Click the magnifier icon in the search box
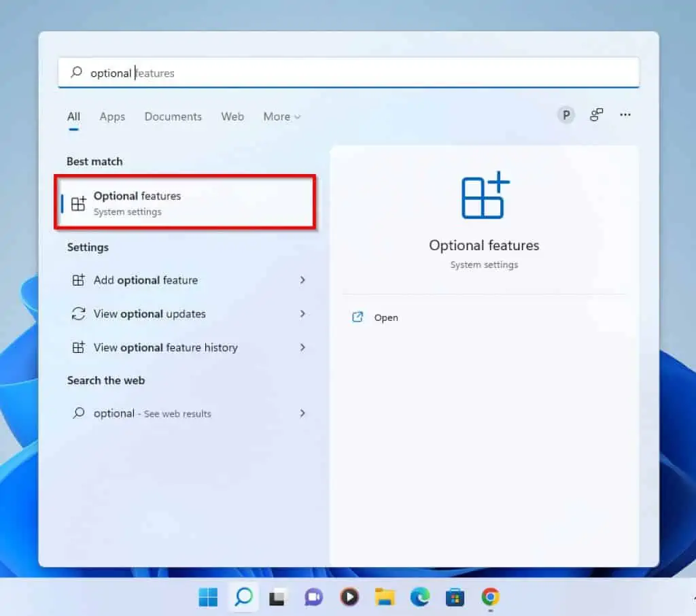This screenshot has height=616, width=696. [77, 73]
